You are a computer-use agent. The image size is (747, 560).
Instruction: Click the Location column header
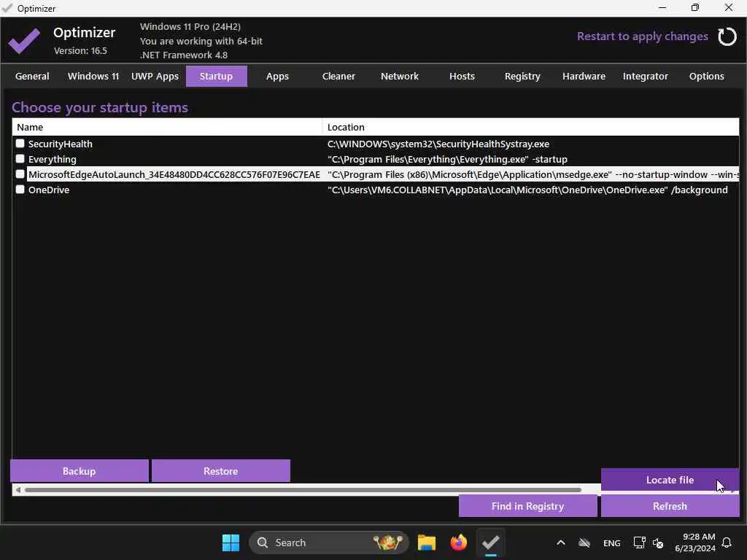click(x=531, y=127)
